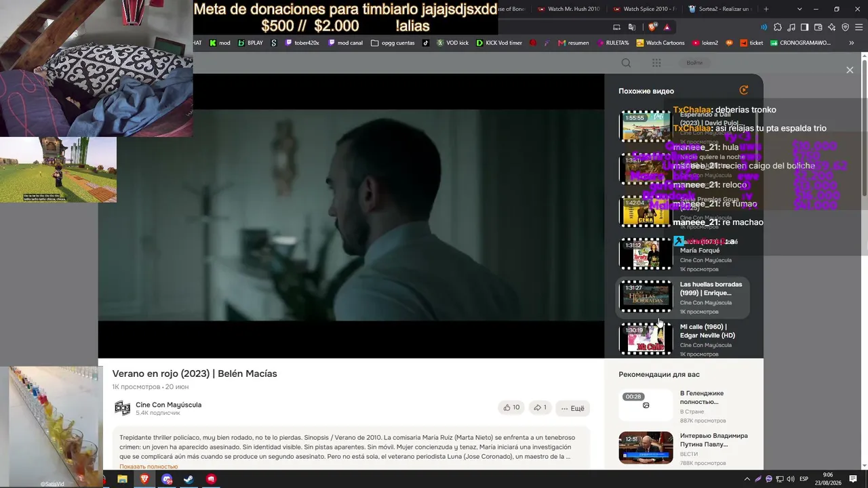The image size is (868, 488).
Task: Open the Brave Wallet icon
Action: (x=818, y=27)
